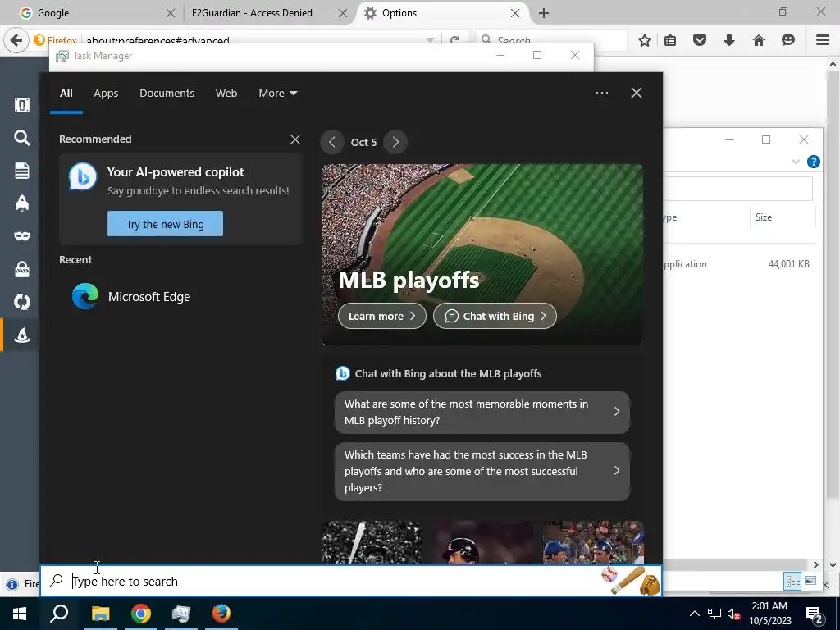The height and width of the screenshot is (630, 840).
Task: Open which teams most success question
Action: click(x=482, y=471)
